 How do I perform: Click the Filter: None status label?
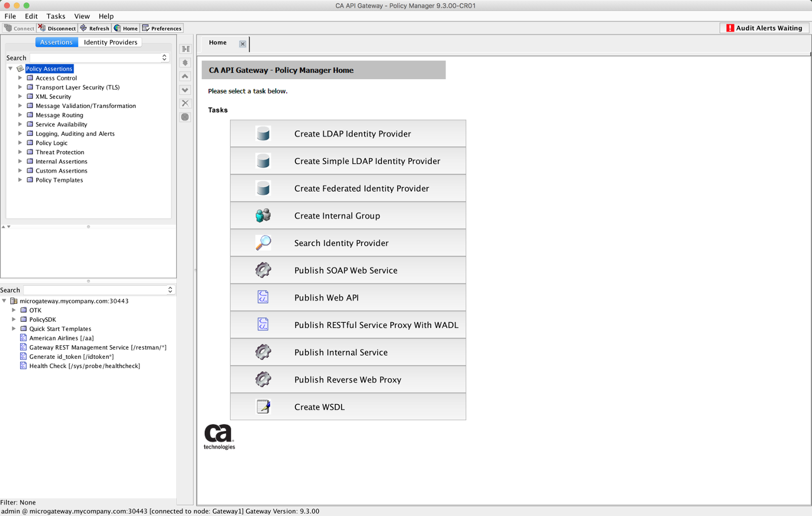[18, 502]
